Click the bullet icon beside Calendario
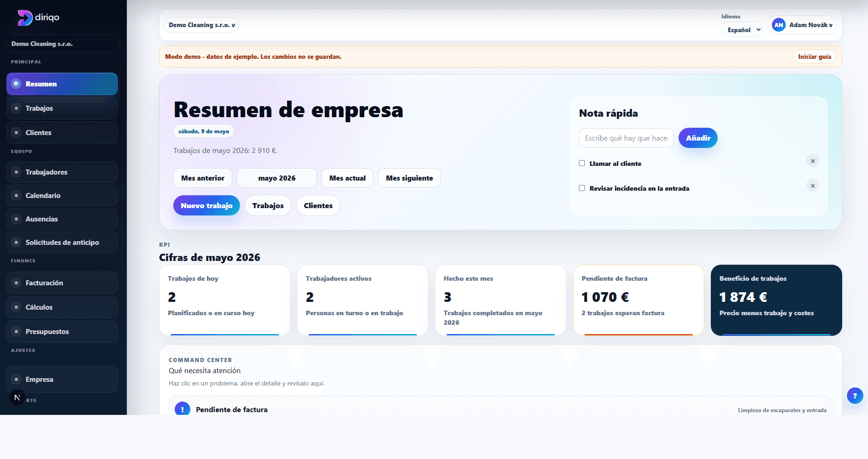 click(17, 195)
